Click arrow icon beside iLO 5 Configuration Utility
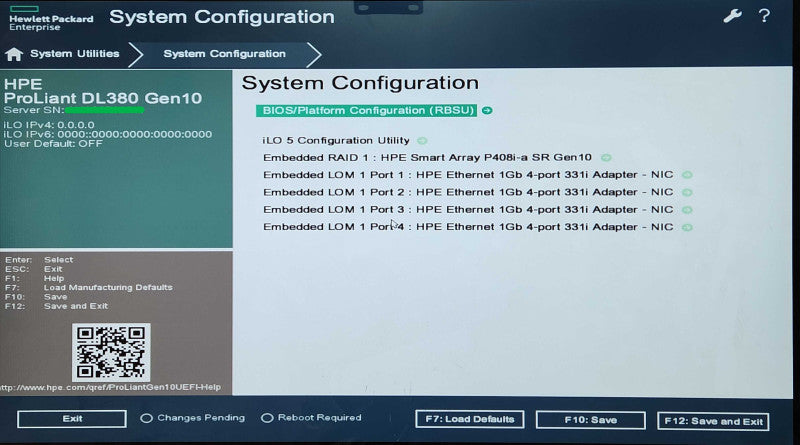 click(x=422, y=140)
